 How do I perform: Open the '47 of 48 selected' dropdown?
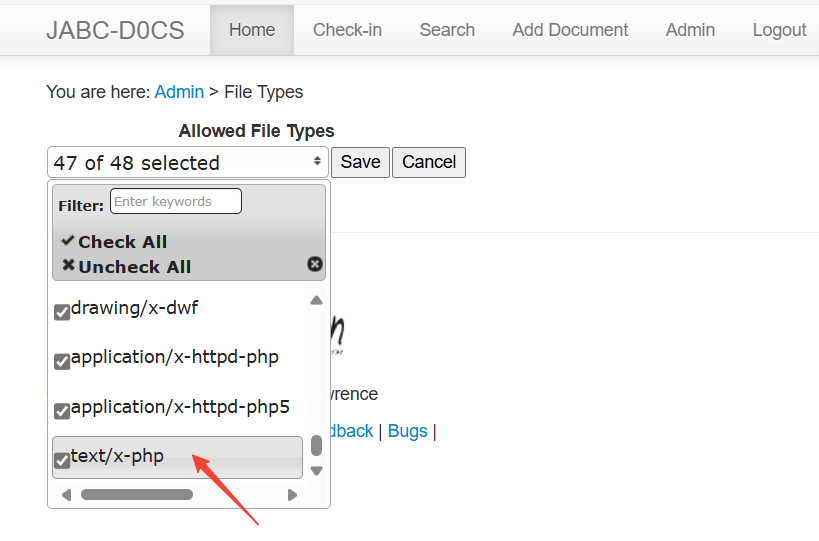click(x=188, y=162)
